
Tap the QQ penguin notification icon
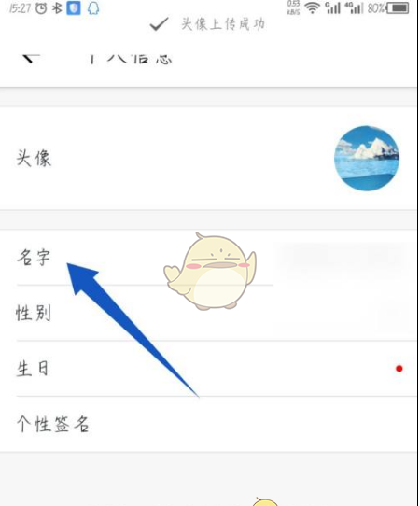click(x=93, y=8)
